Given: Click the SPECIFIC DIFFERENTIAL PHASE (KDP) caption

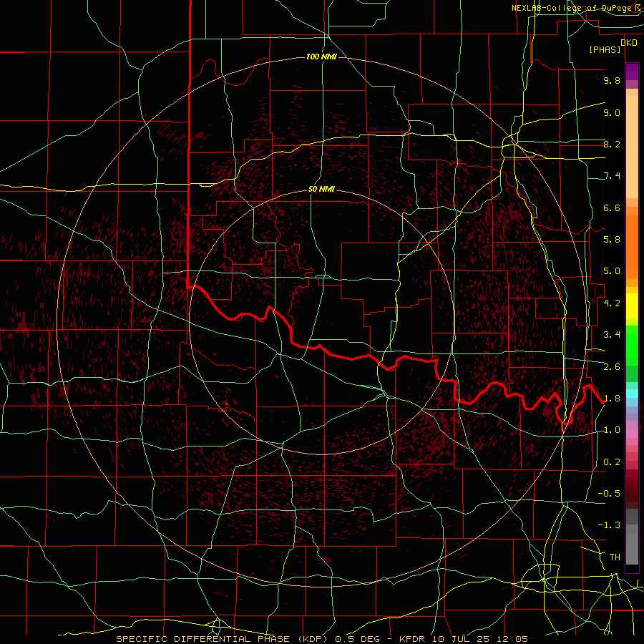Looking at the screenshot, I should pyautogui.click(x=223, y=639).
